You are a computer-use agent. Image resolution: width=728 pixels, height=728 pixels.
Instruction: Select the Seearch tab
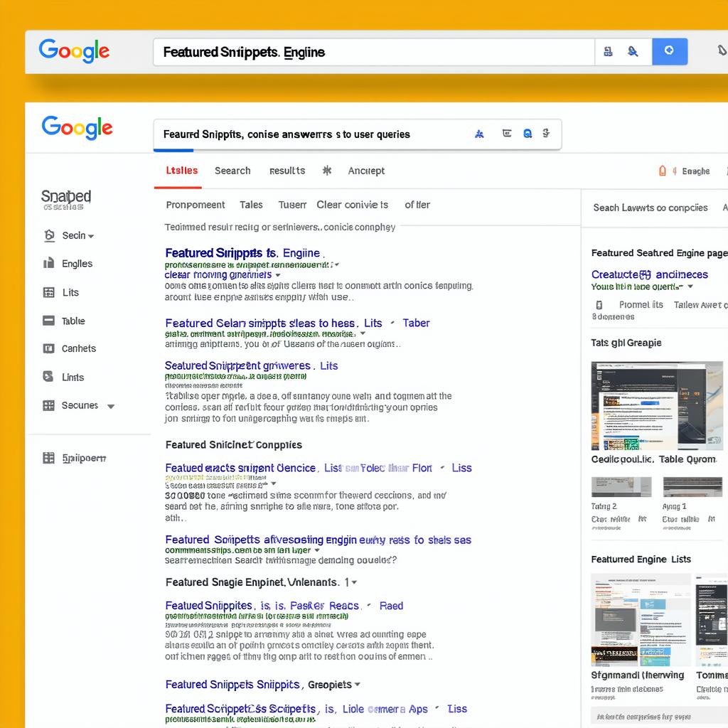tap(232, 171)
